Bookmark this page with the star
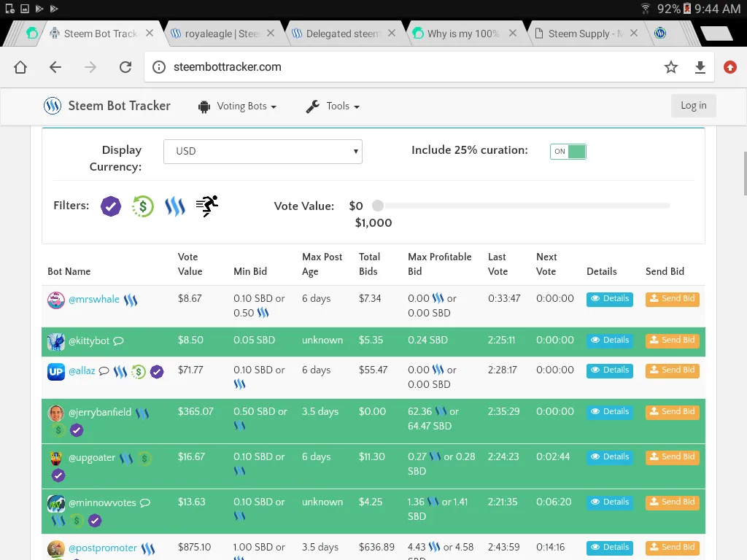Image resolution: width=747 pixels, height=560 pixels. (671, 67)
